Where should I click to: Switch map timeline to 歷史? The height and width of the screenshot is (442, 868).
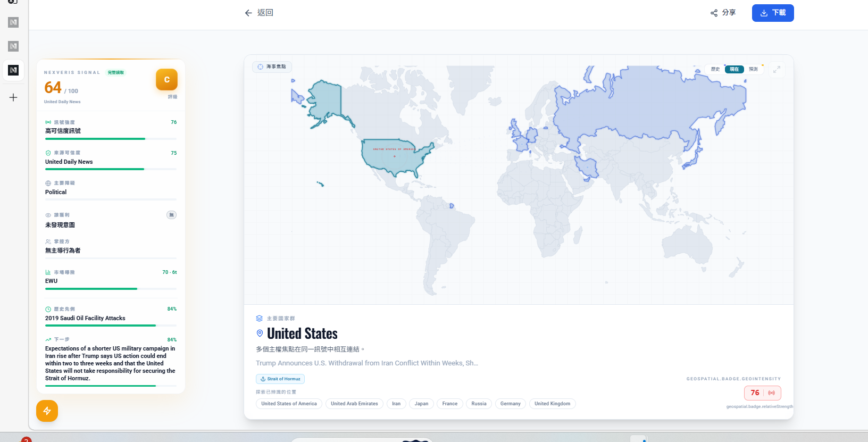[x=715, y=69]
